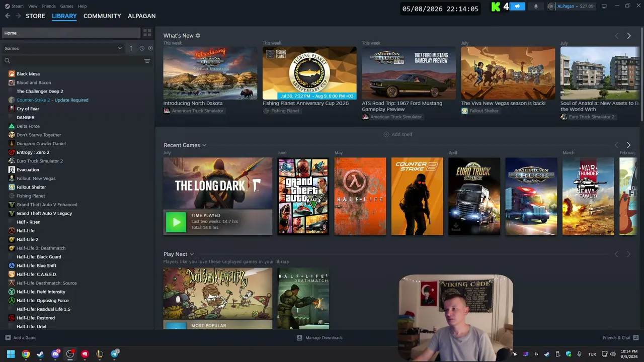Screen dimensions: 644x362
Task: Click the Add shelf button
Action: [398, 134]
